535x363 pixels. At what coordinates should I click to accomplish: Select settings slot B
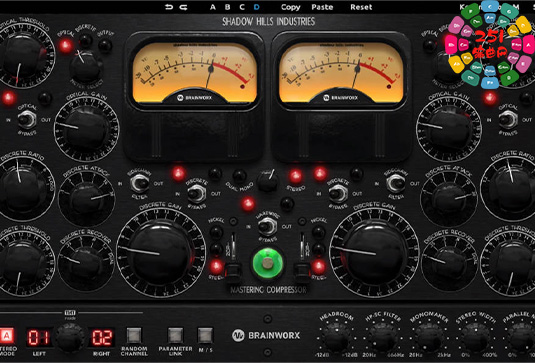227,7
